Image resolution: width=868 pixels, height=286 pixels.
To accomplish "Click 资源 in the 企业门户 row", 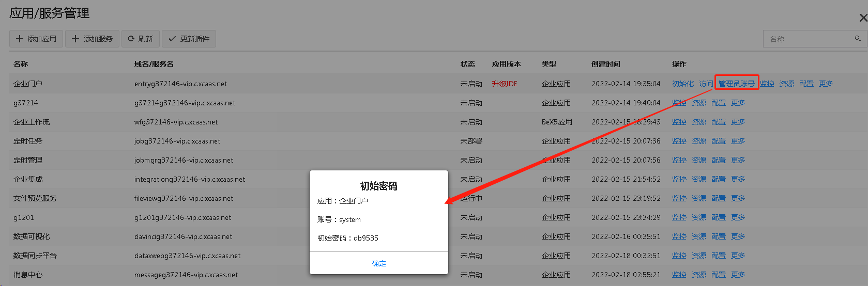I will 787,84.
